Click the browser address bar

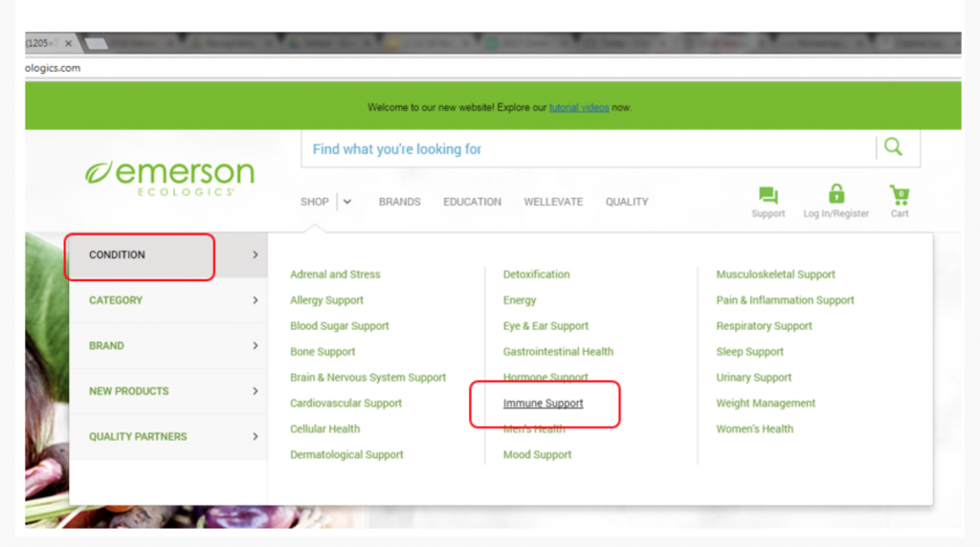493,68
